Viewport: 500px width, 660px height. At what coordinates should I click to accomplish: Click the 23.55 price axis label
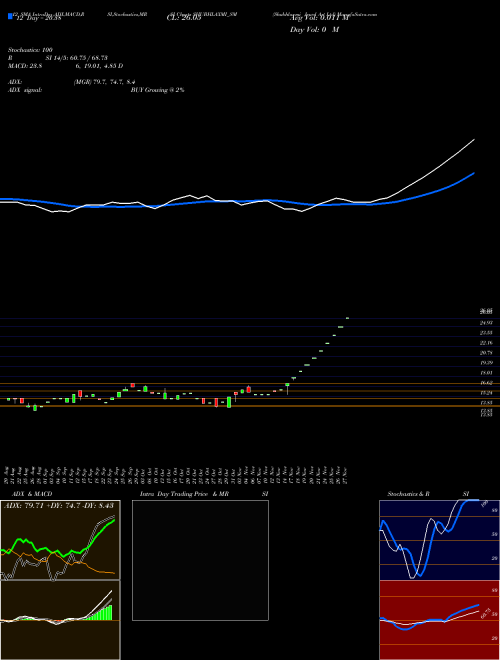[487, 333]
